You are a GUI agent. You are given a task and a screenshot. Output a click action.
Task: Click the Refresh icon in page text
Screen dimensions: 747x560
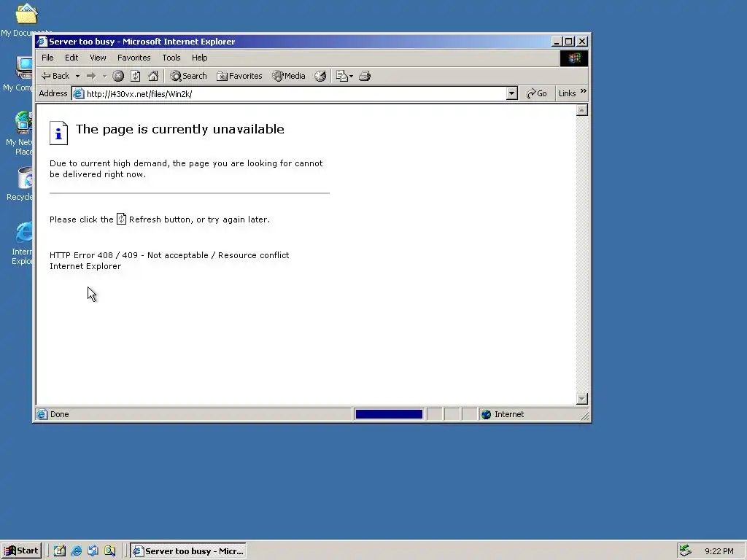pyautogui.click(x=122, y=219)
